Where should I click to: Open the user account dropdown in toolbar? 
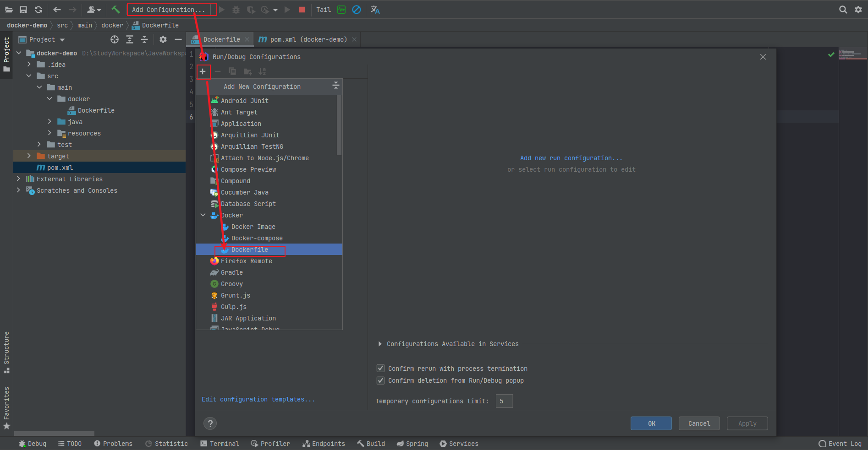tap(94, 10)
